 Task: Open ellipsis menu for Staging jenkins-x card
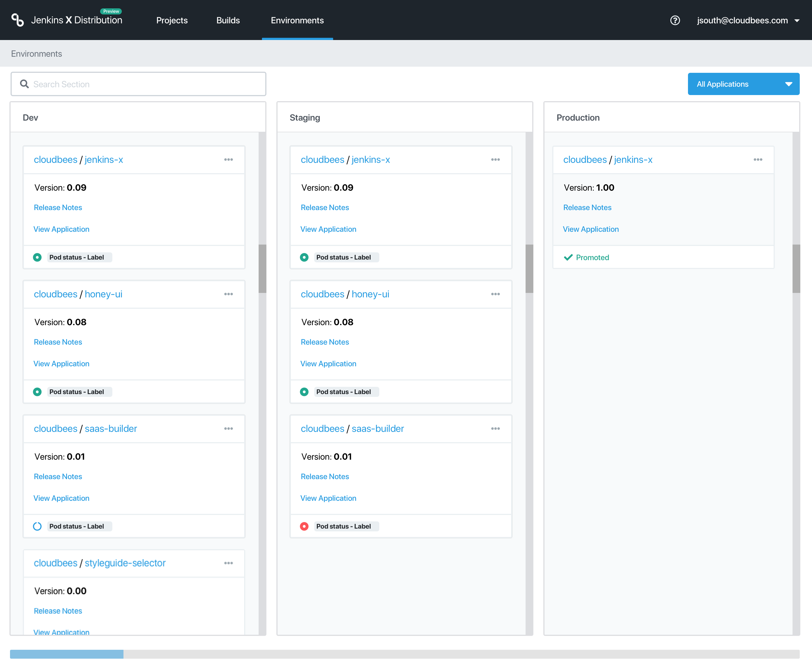(495, 160)
